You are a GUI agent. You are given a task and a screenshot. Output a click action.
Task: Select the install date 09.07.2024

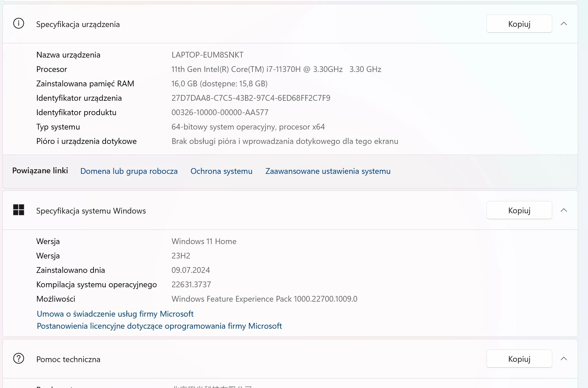tap(191, 270)
